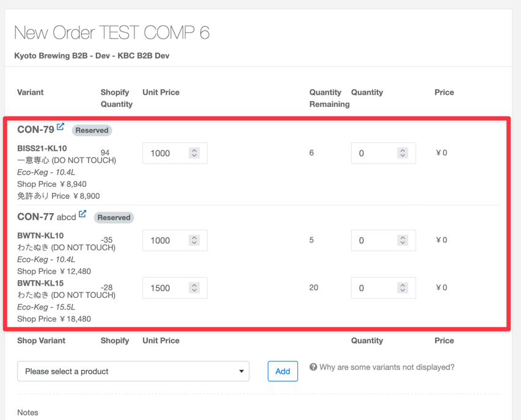The height and width of the screenshot is (420, 521).
Task: Increase the BISS21-KL10 unit price with the up arrow
Action: click(x=194, y=150)
